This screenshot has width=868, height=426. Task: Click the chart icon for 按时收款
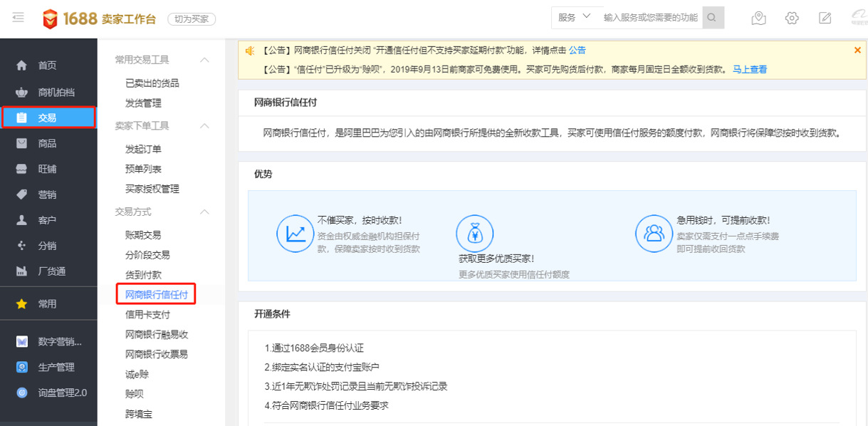click(x=295, y=233)
